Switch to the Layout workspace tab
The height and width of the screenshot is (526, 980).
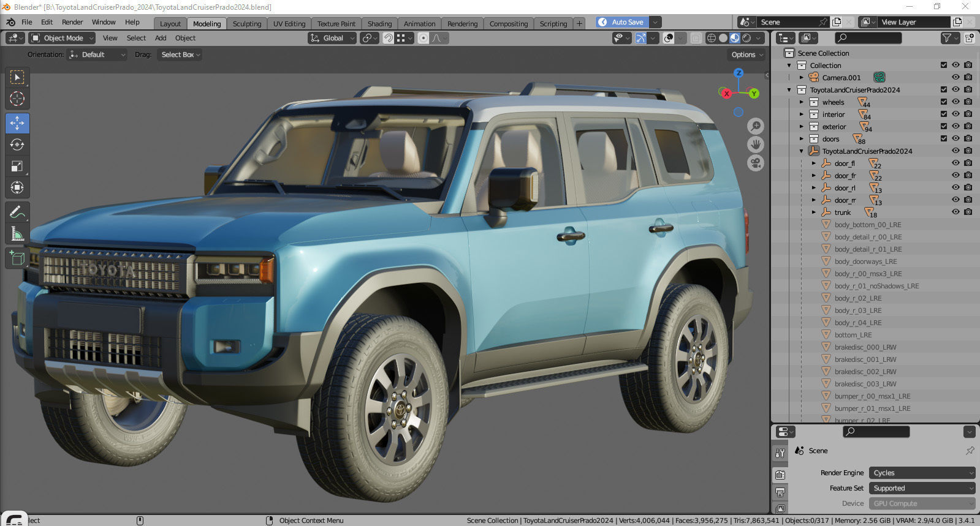tap(170, 24)
